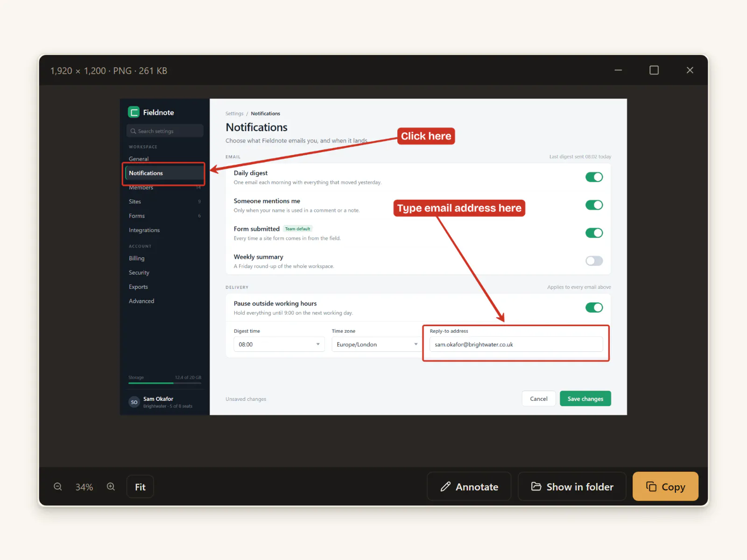Toggle Pause outside working hours
This screenshot has width=747, height=560.
tap(594, 308)
